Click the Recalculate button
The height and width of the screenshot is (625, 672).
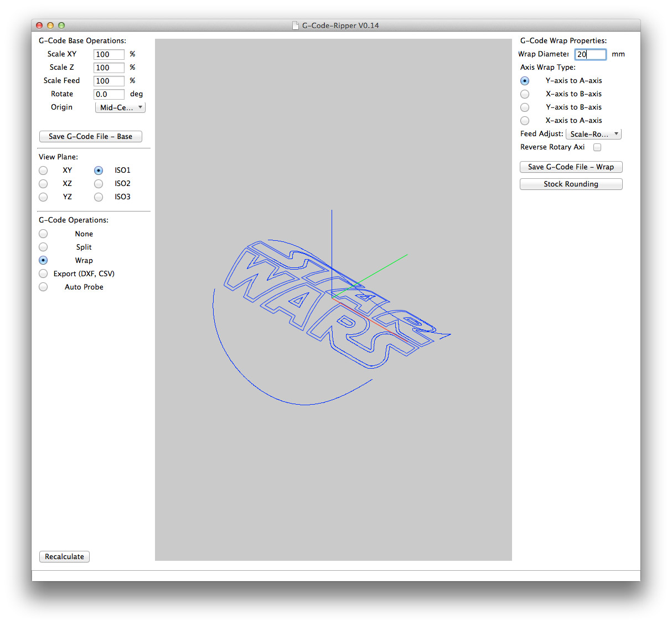(64, 556)
